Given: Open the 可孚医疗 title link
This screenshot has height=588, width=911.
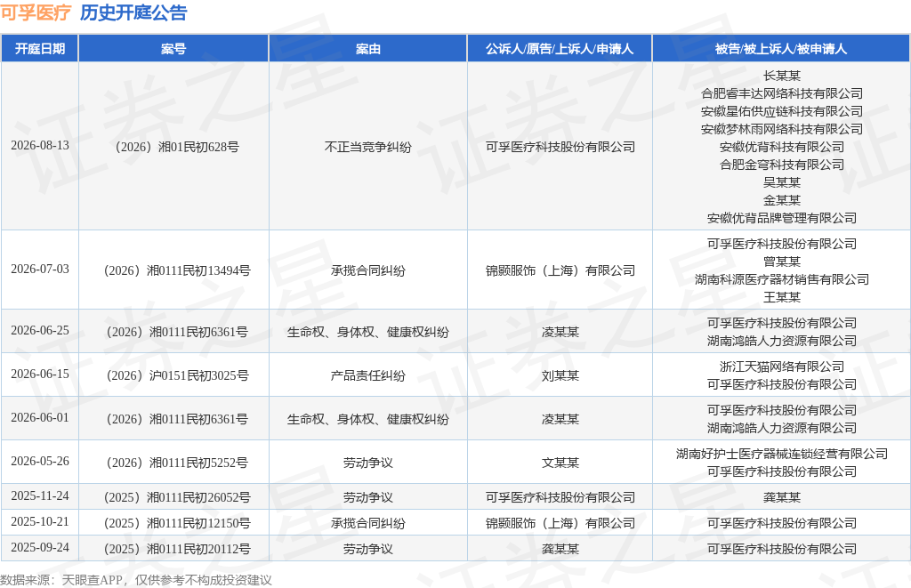Looking at the screenshot, I should [x=36, y=12].
